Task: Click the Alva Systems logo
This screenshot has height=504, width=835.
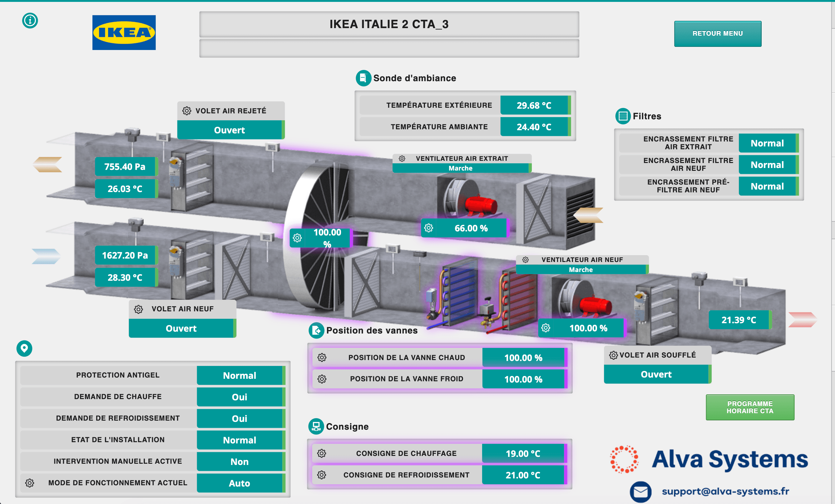Action: (x=709, y=459)
